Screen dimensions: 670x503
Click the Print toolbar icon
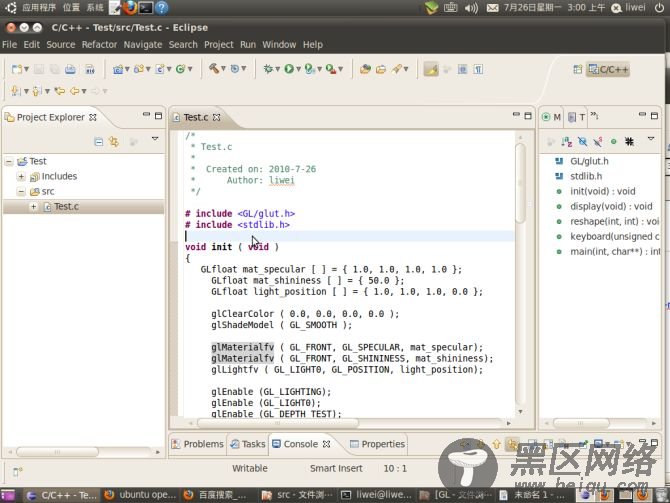click(x=70, y=69)
